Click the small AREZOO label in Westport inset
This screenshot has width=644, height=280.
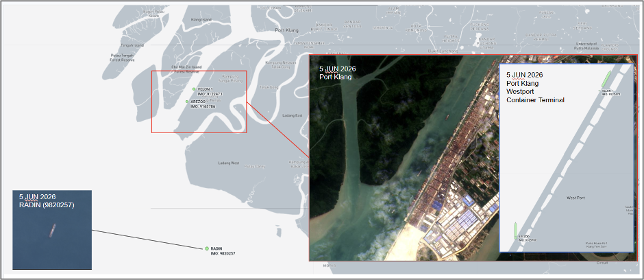tap(523, 237)
